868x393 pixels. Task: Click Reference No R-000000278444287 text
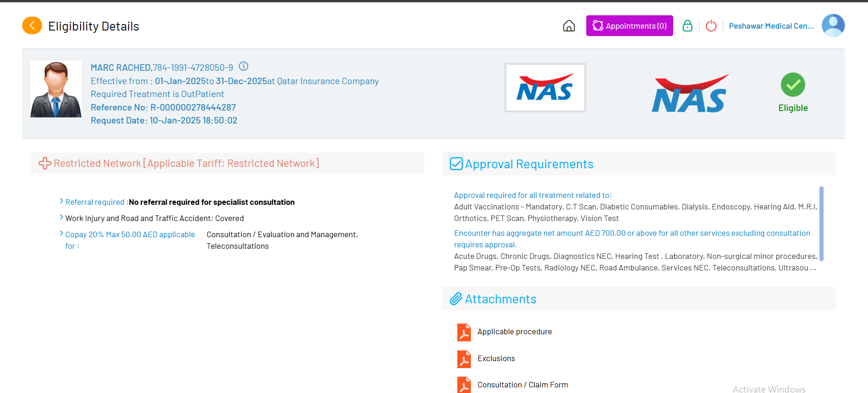[x=163, y=108]
